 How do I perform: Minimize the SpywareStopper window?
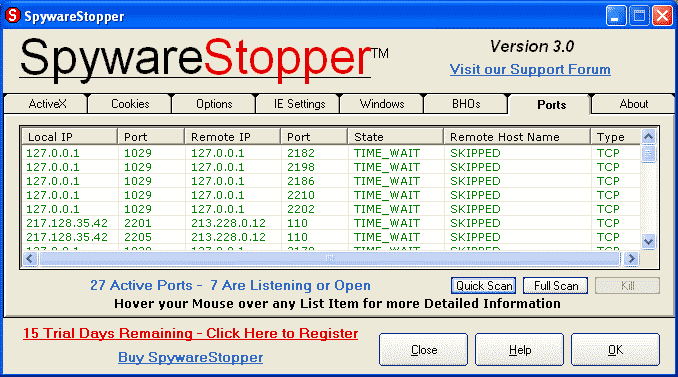click(x=616, y=16)
